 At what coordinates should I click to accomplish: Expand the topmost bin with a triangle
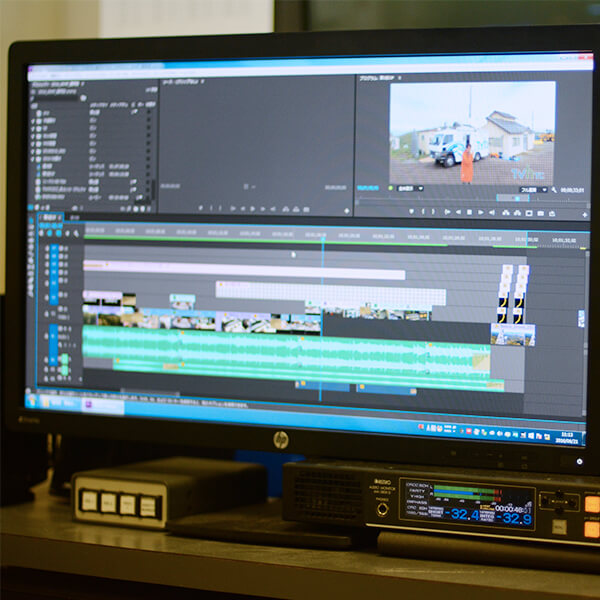coord(33,121)
